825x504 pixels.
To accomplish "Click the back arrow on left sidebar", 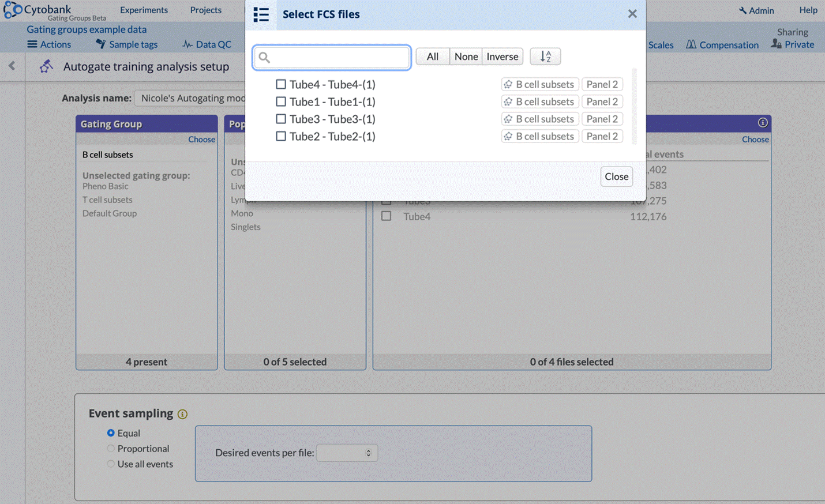I will tap(12, 66).
